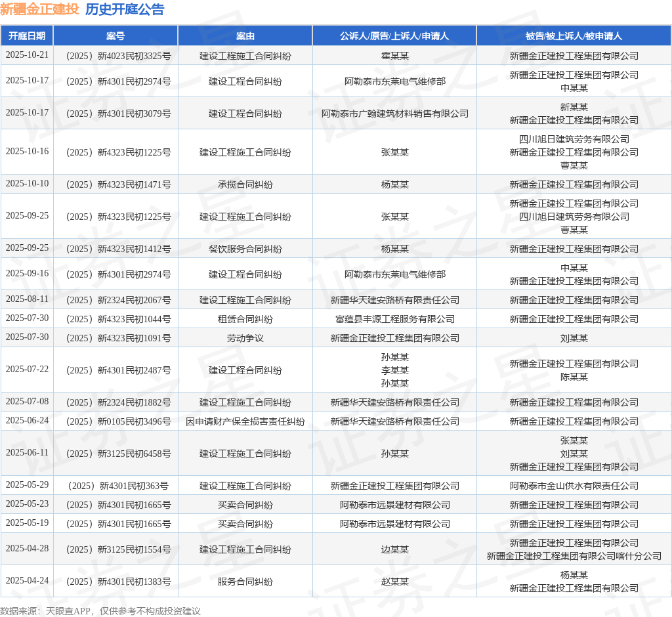Click the 数据来源 天眼查APP footer note
This screenshot has height=617, width=672.
pyautogui.click(x=100, y=611)
